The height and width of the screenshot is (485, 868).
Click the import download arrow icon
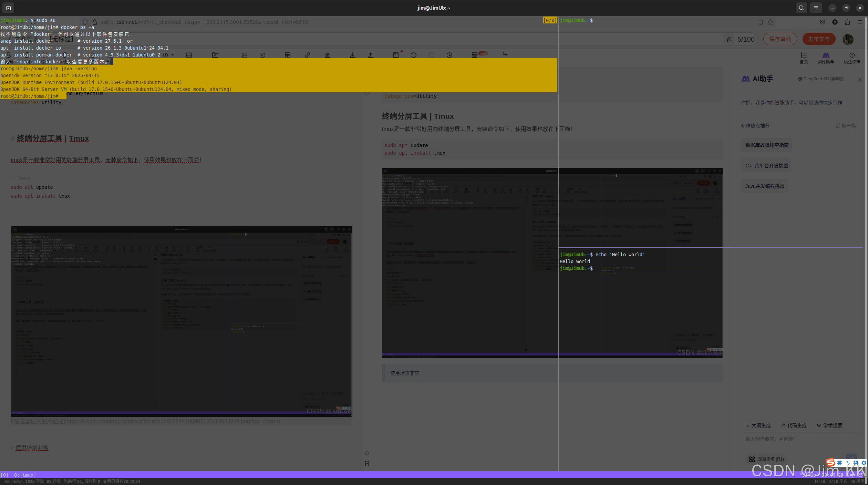pos(352,55)
